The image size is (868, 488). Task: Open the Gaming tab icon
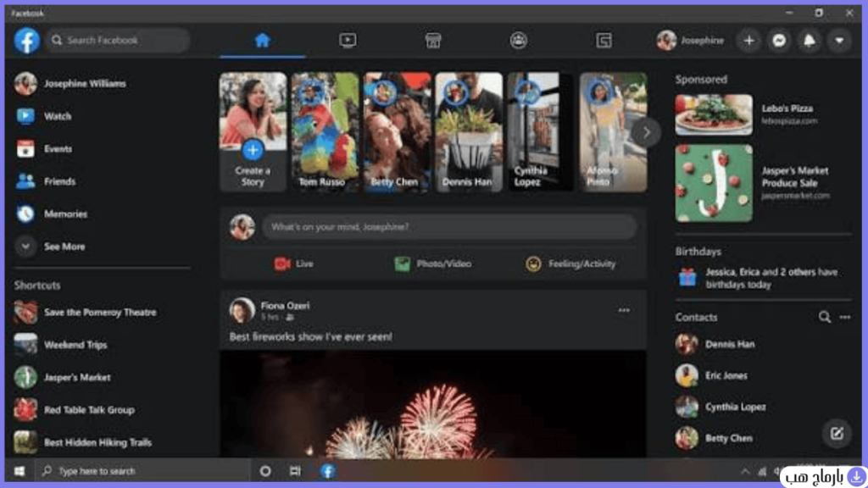[x=604, y=41]
